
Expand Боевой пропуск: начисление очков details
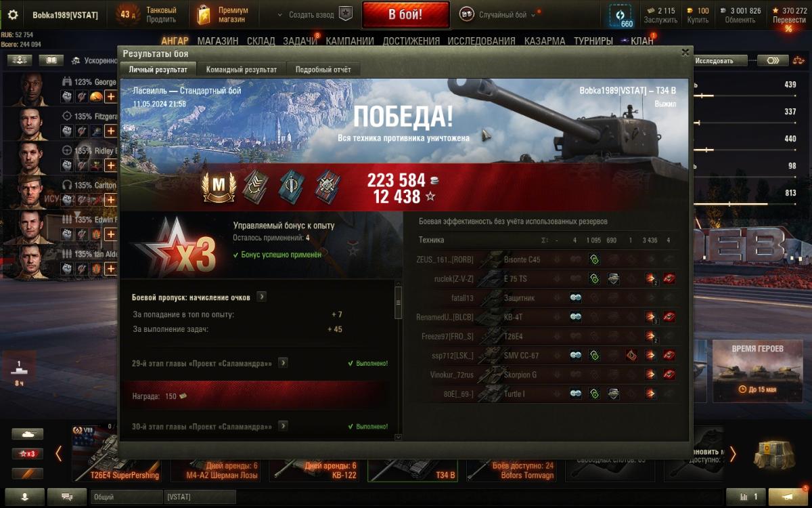[x=261, y=297]
